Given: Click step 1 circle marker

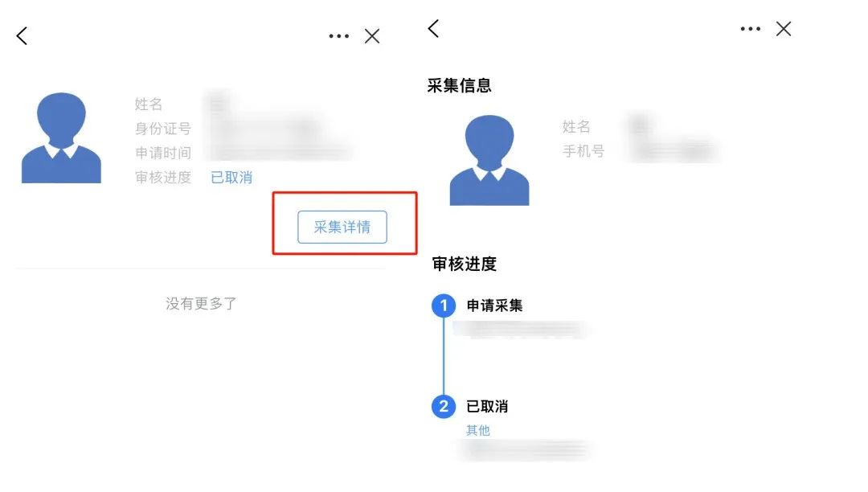Looking at the screenshot, I should [x=444, y=305].
